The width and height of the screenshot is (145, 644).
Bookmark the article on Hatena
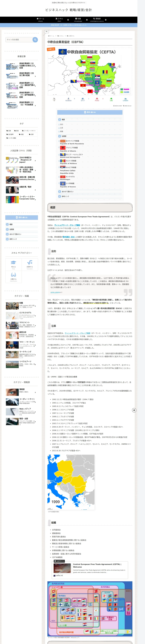click(83, 99)
